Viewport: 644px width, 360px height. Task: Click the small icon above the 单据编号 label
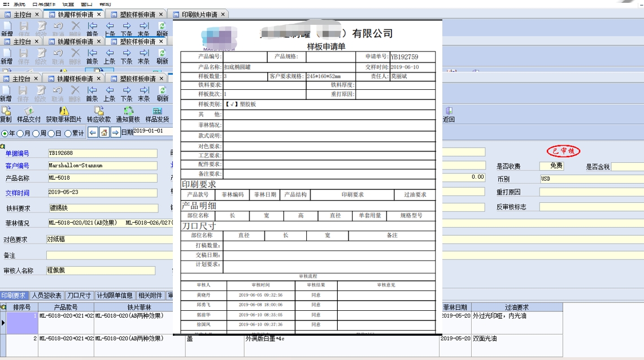[2, 146]
